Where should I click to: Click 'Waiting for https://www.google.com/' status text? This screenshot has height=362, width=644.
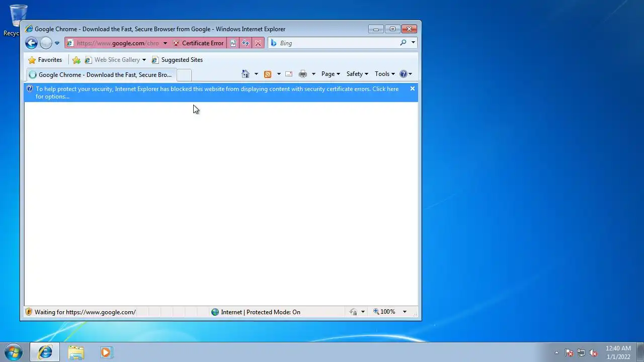pyautogui.click(x=86, y=312)
